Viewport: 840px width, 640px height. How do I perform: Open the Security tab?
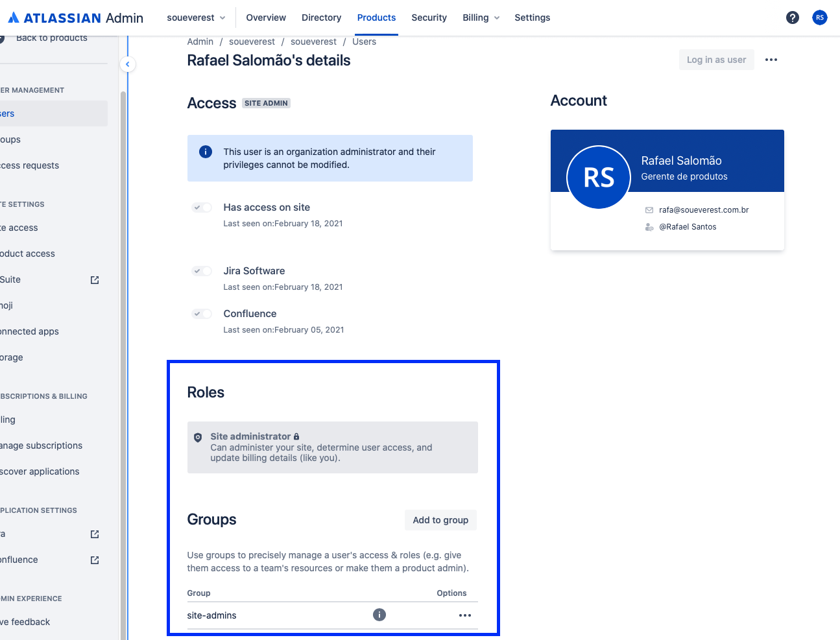click(x=429, y=18)
